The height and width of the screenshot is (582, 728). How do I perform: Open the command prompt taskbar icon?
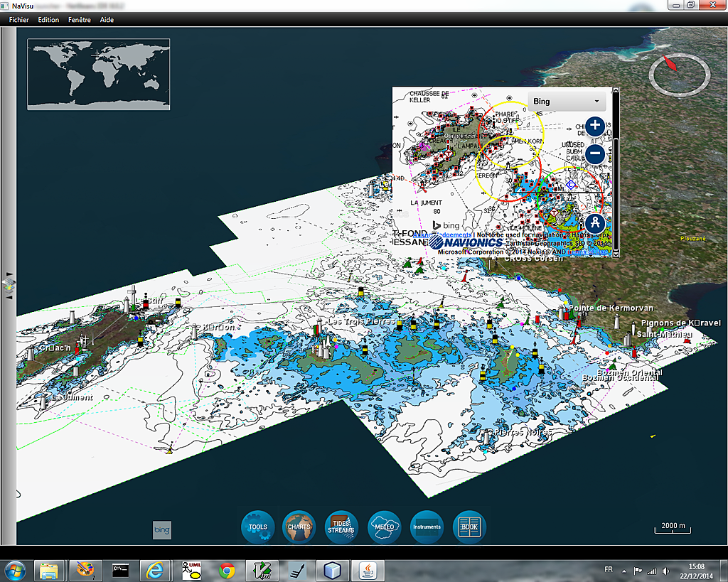(x=120, y=571)
